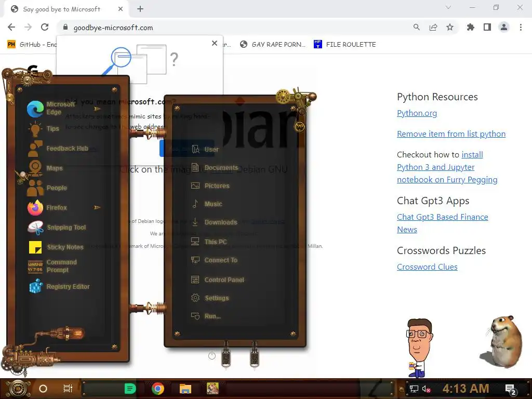Open Settings from right start panel
The width and height of the screenshot is (532, 399).
[210, 298]
